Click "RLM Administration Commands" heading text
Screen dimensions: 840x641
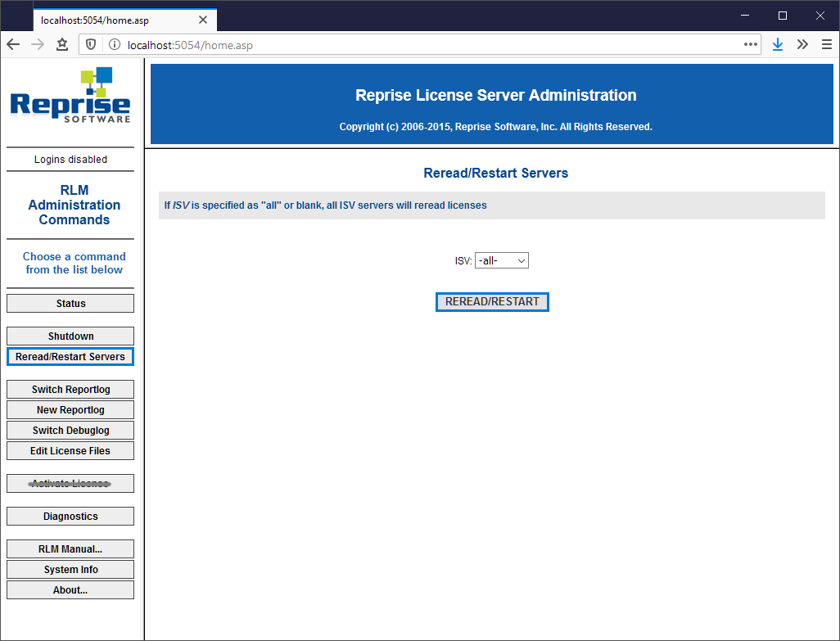click(74, 205)
